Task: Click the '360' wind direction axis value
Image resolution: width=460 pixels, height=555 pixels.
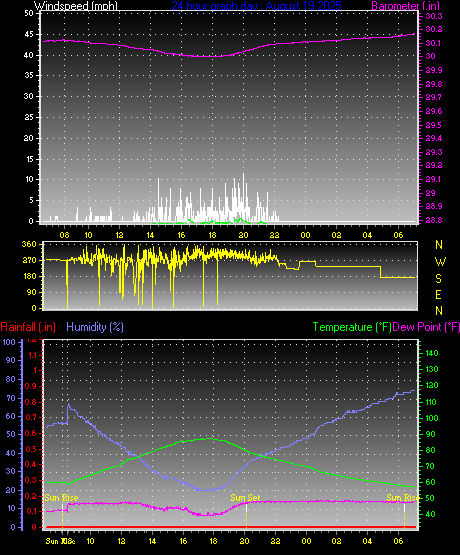Action: tap(29, 244)
